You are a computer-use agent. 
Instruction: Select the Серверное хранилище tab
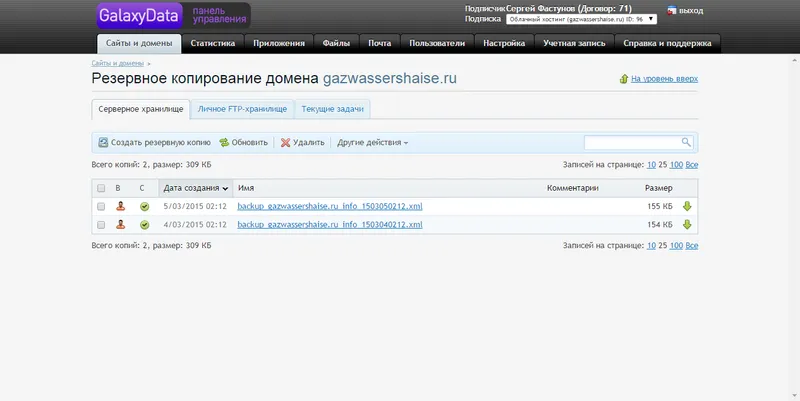point(141,109)
